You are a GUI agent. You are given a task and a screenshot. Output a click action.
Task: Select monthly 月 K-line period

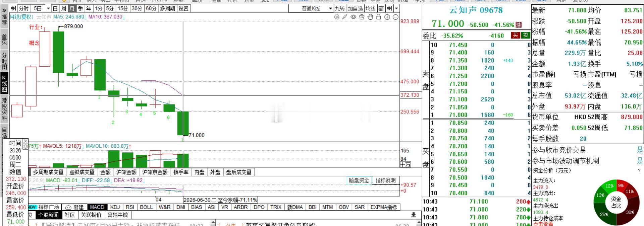pos(72,8)
